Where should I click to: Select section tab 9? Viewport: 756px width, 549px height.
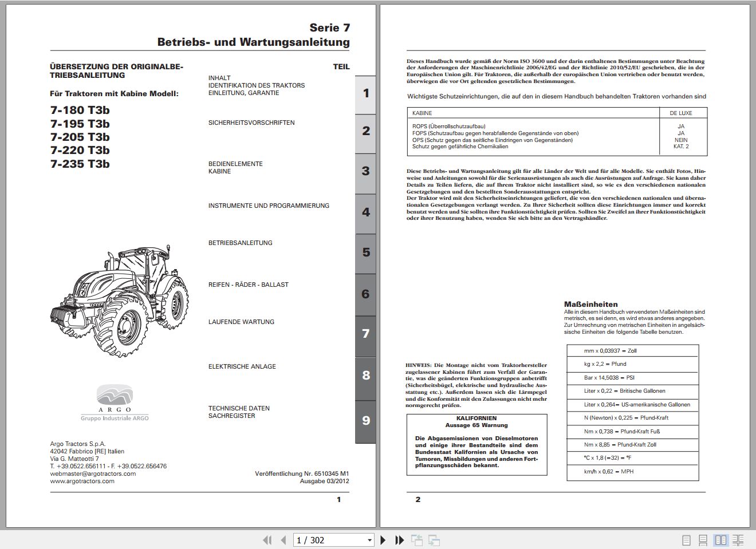pyautogui.click(x=365, y=421)
